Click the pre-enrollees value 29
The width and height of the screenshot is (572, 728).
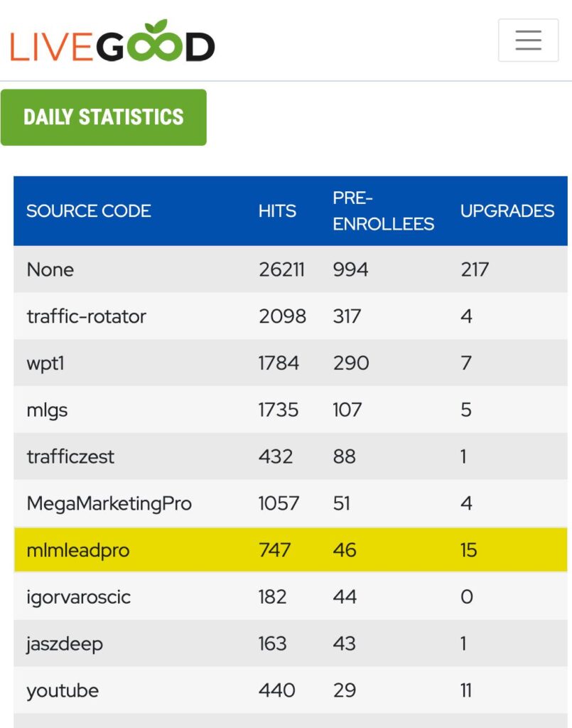344,691
